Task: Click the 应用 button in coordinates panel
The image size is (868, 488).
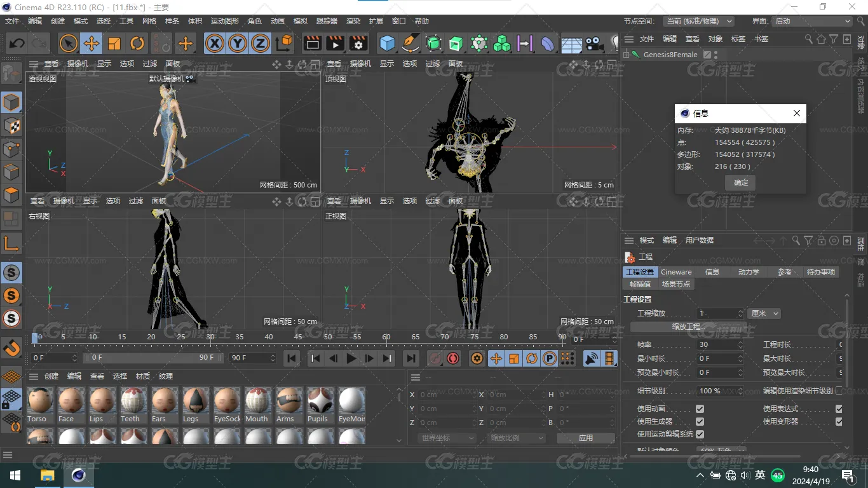Action: (x=586, y=438)
